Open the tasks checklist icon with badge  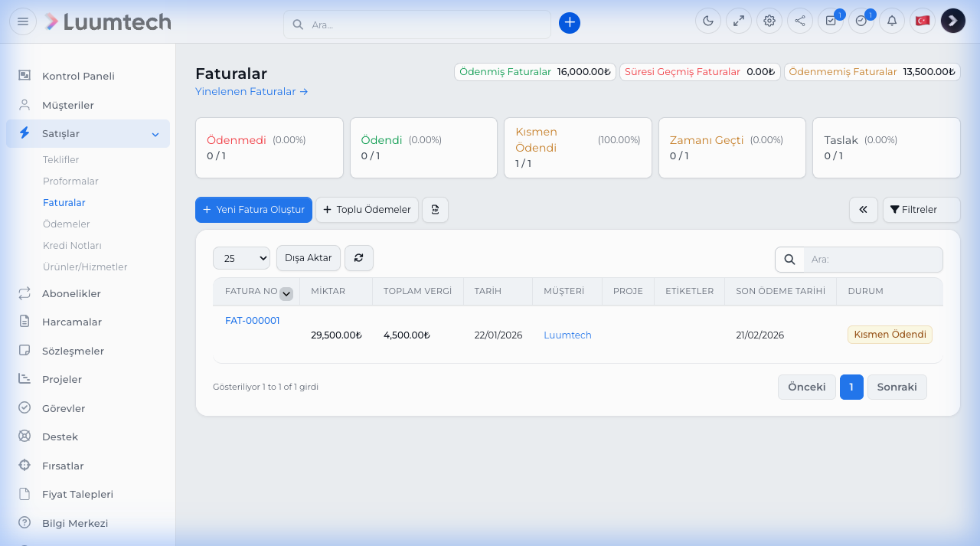pyautogui.click(x=831, y=21)
